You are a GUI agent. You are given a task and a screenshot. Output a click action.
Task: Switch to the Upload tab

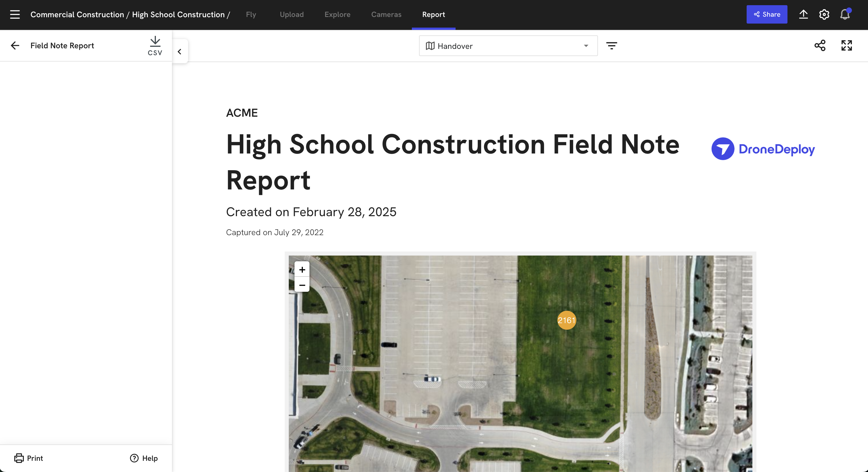click(x=292, y=14)
